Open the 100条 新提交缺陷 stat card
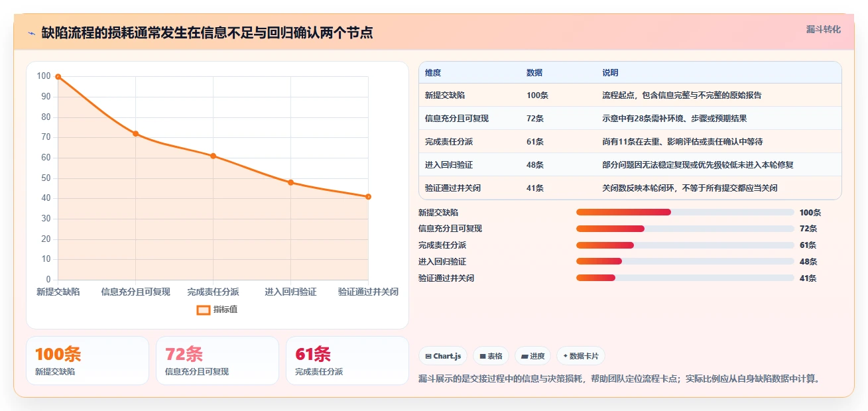 88,361
